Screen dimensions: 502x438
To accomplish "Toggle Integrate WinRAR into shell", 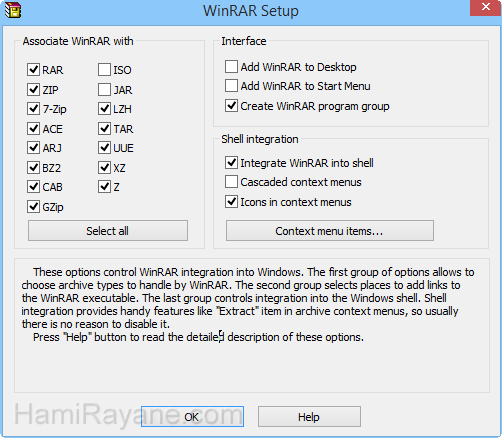I will click(x=231, y=163).
